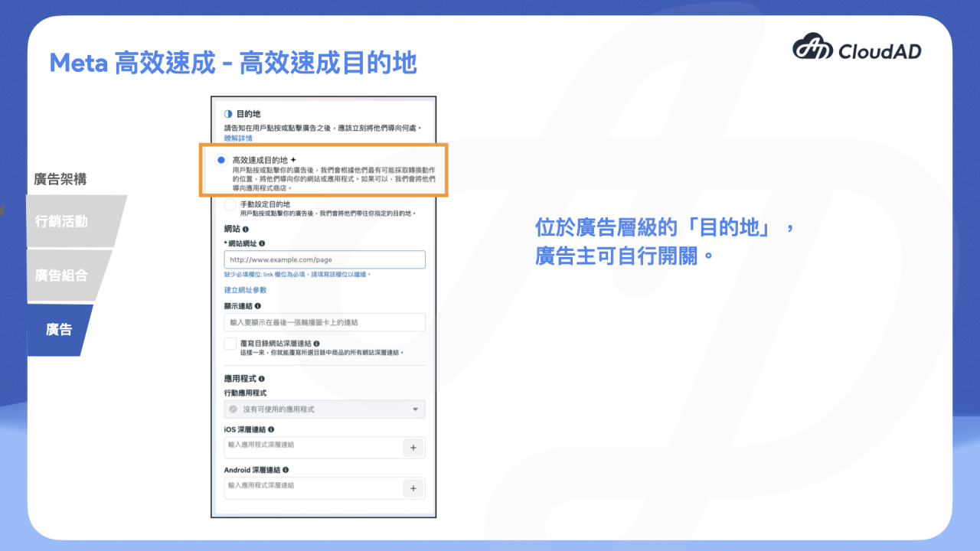Focus the 顯示連結 input field

pos(325,322)
